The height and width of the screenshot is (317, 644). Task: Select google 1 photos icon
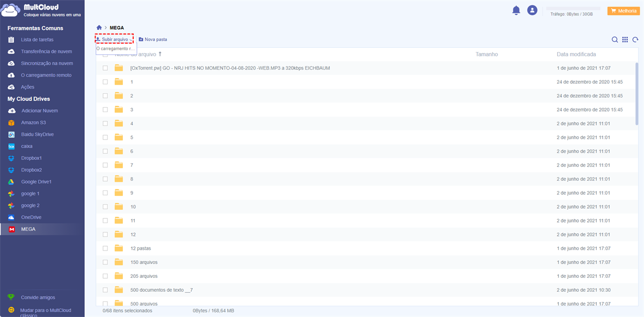[11, 194]
